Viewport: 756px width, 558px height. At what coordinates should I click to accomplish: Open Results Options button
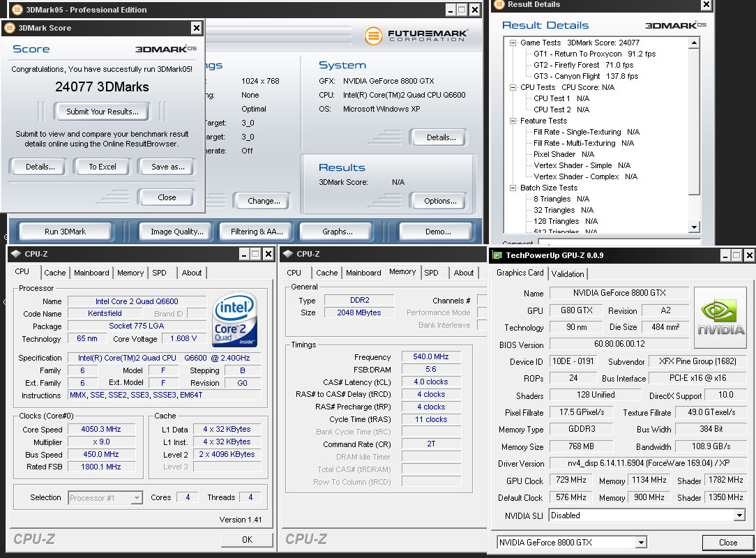point(439,201)
